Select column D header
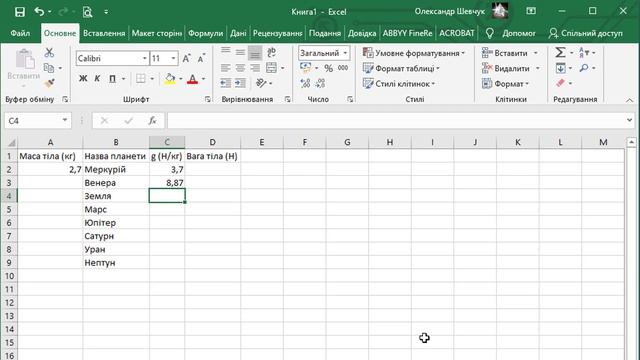 [213, 142]
